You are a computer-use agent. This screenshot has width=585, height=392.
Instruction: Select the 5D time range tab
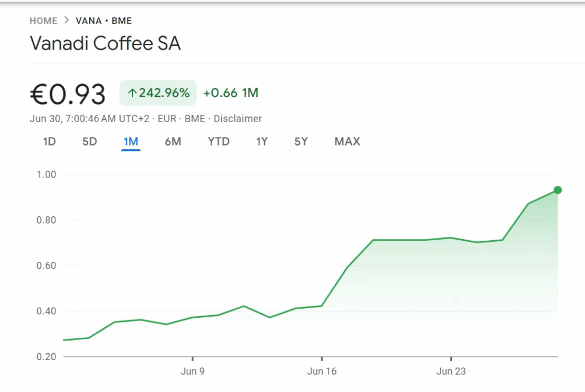[90, 142]
